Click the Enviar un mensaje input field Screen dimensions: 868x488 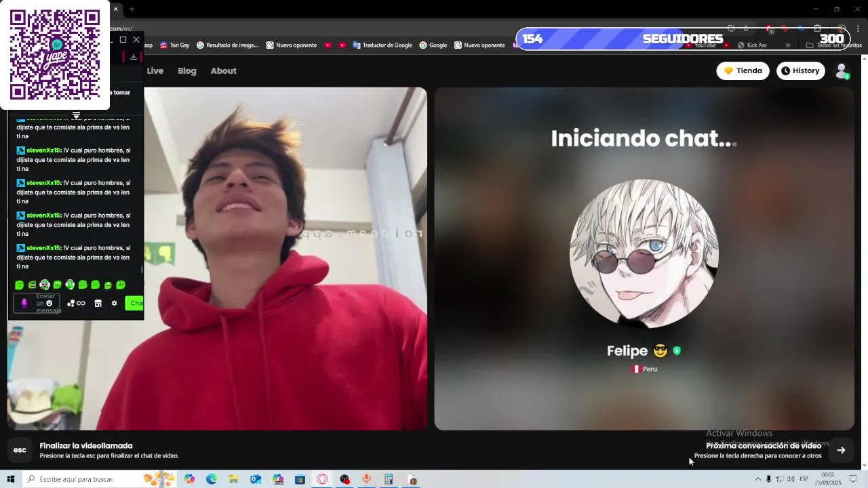(37, 303)
